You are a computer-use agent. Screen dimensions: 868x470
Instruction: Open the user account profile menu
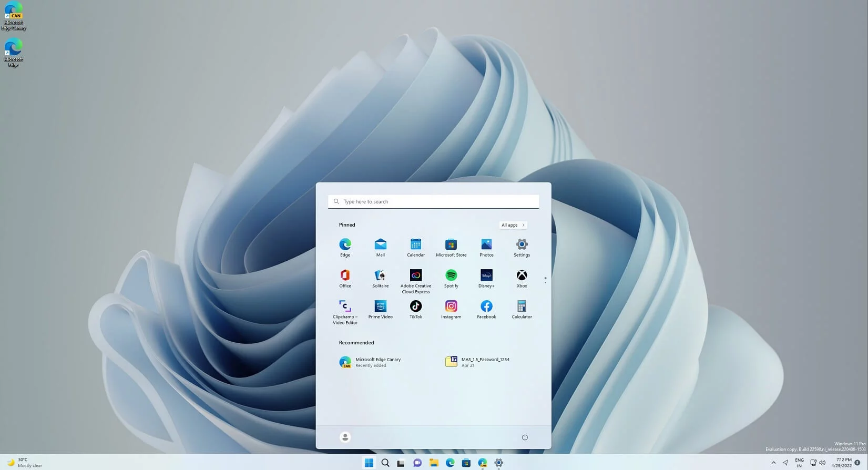pos(345,437)
